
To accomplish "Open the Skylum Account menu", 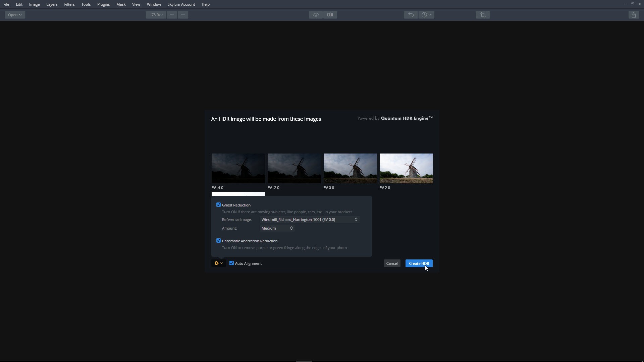I will [181, 4].
